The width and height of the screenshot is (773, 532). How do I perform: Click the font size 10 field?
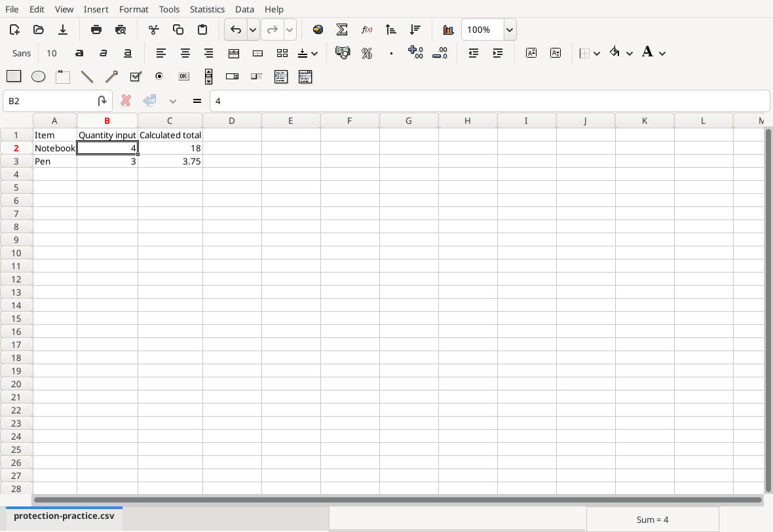(x=52, y=53)
